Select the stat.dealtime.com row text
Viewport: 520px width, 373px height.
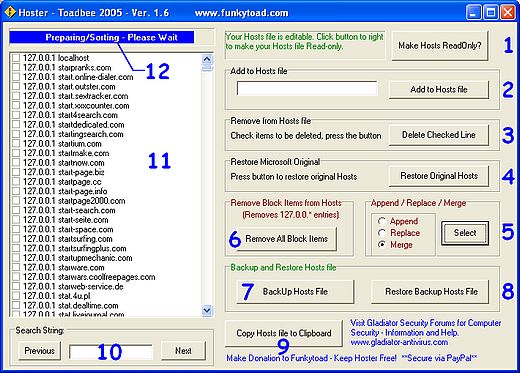(71, 306)
